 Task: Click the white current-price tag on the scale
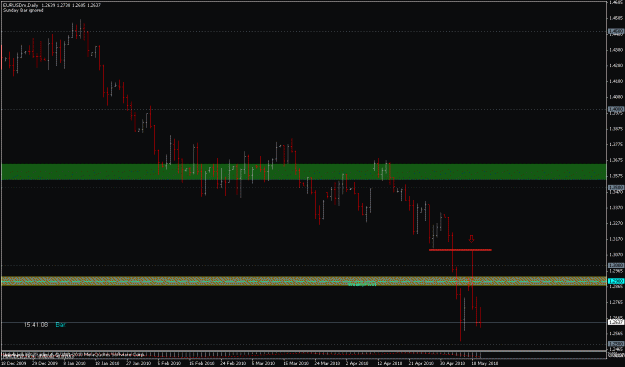click(616, 322)
